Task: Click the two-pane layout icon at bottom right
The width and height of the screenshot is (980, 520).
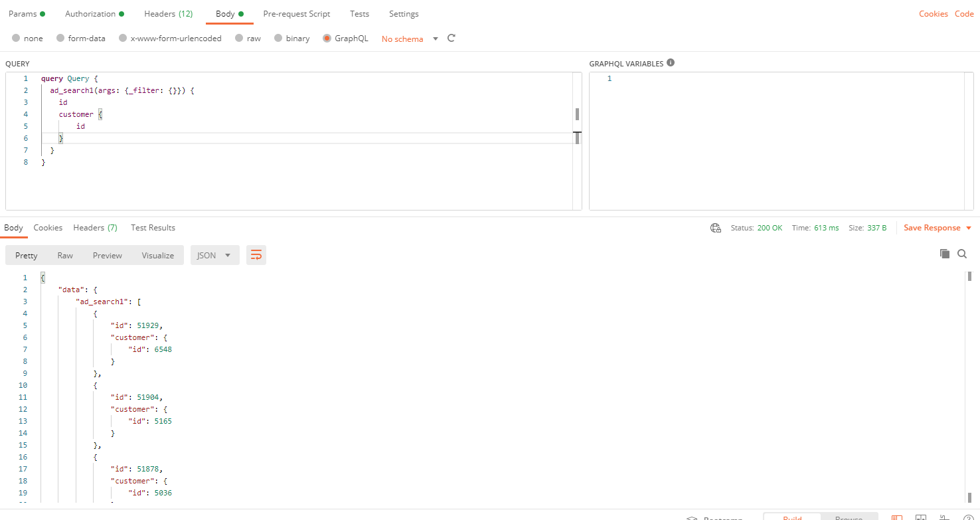Action: click(921, 517)
